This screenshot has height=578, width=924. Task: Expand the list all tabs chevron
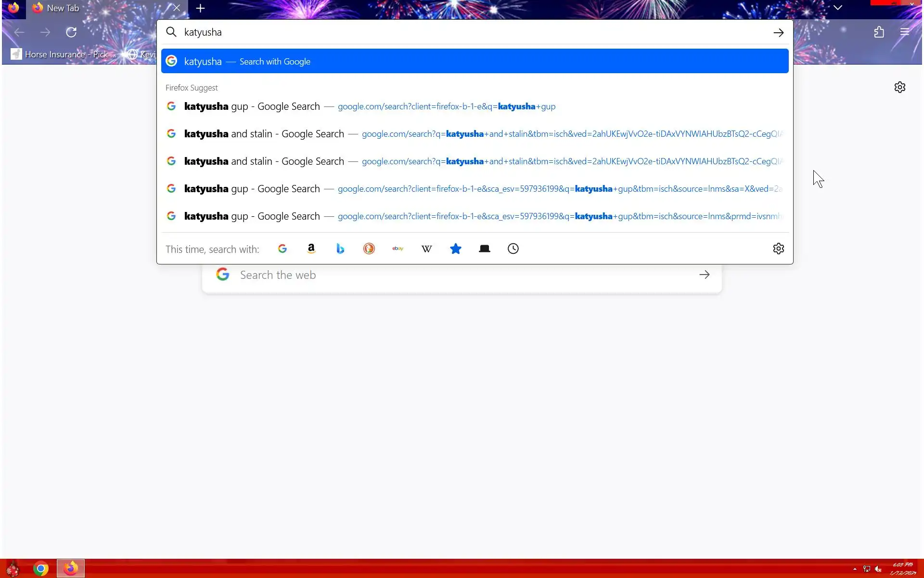[x=838, y=8]
